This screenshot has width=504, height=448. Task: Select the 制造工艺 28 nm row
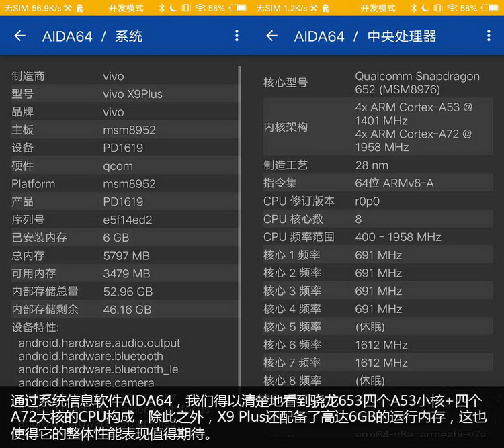coord(376,165)
